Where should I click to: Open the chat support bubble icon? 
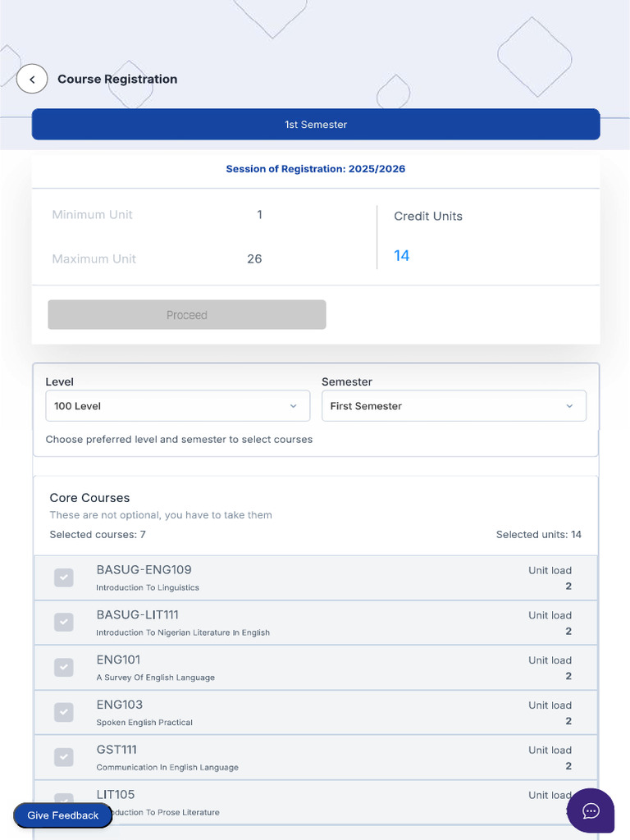click(x=591, y=811)
